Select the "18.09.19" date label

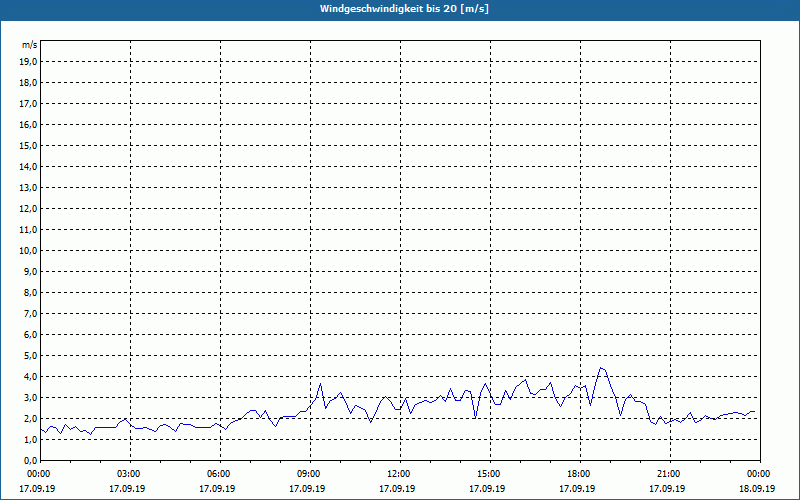tap(757, 489)
